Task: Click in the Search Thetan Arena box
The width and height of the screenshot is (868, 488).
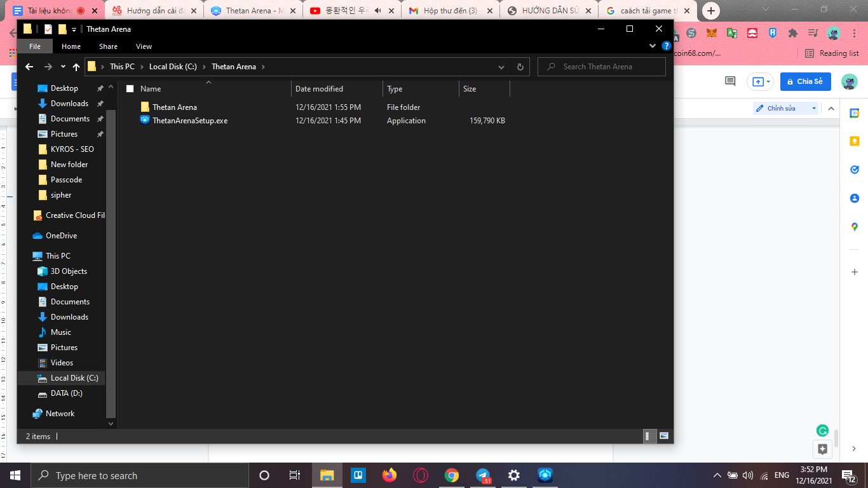Action: (x=602, y=67)
